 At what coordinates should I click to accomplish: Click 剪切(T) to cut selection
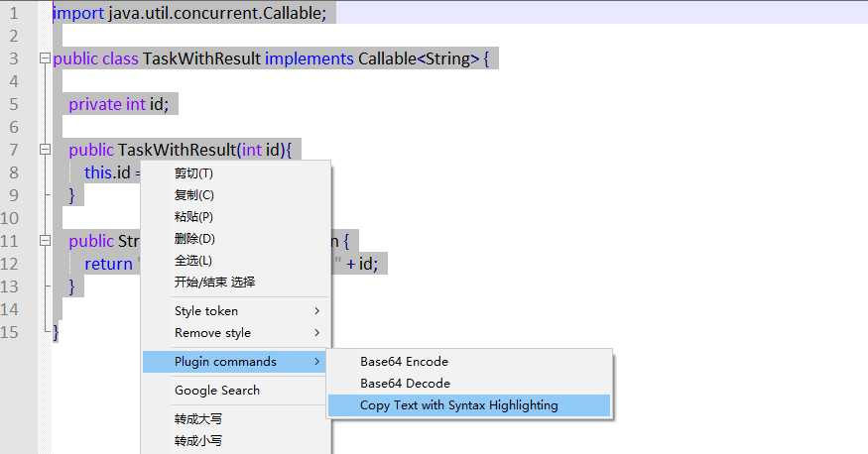(x=193, y=173)
